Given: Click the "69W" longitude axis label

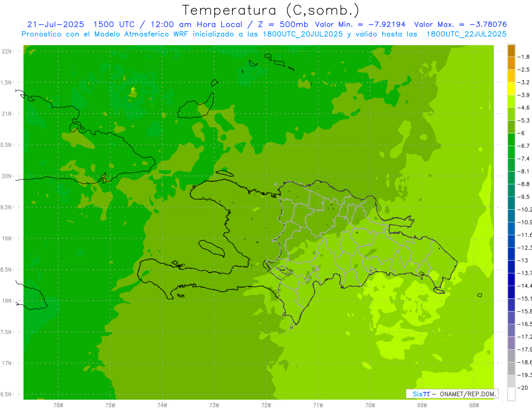Looking at the screenshot, I should pos(422,405).
